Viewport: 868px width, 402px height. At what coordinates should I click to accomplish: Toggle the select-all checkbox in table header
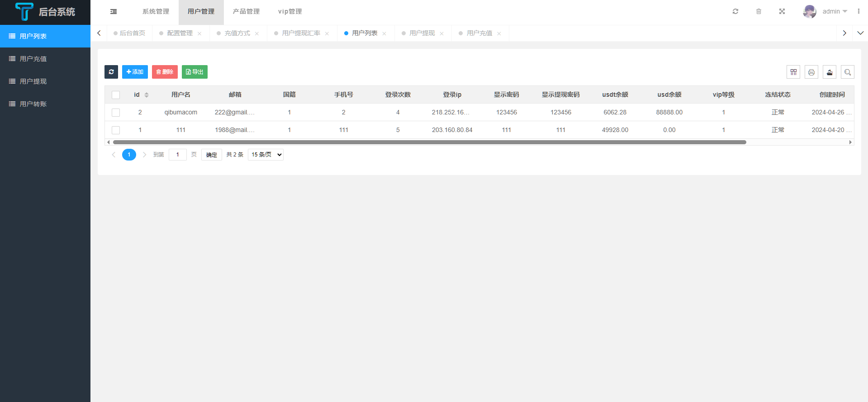(x=116, y=95)
